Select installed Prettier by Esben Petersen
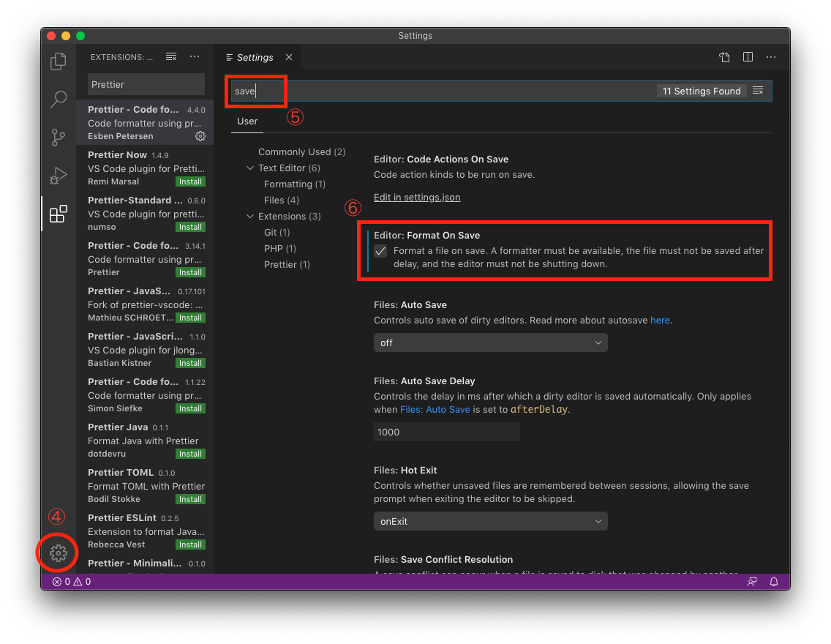The height and width of the screenshot is (644, 831). (146, 122)
